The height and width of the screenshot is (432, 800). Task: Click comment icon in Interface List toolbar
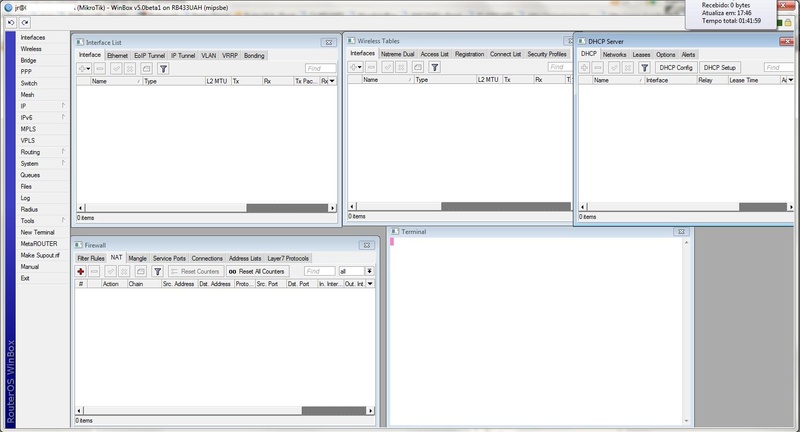coord(146,68)
